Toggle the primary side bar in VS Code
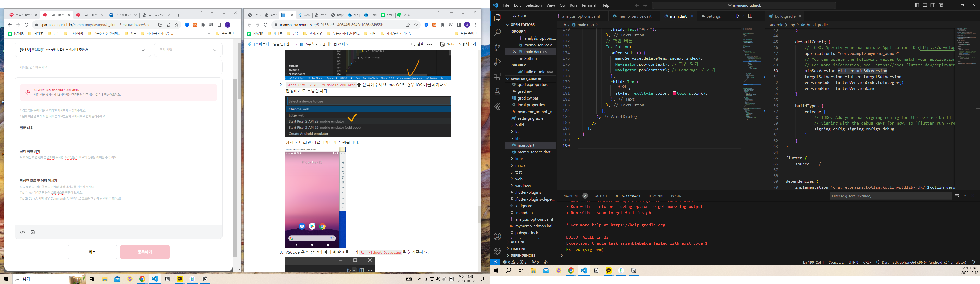The width and height of the screenshot is (980, 284). 917,5
